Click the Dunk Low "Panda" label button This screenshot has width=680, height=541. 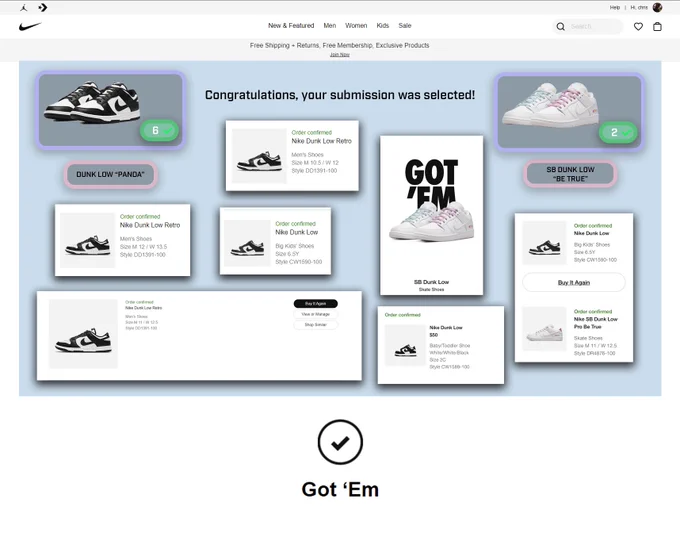111,174
